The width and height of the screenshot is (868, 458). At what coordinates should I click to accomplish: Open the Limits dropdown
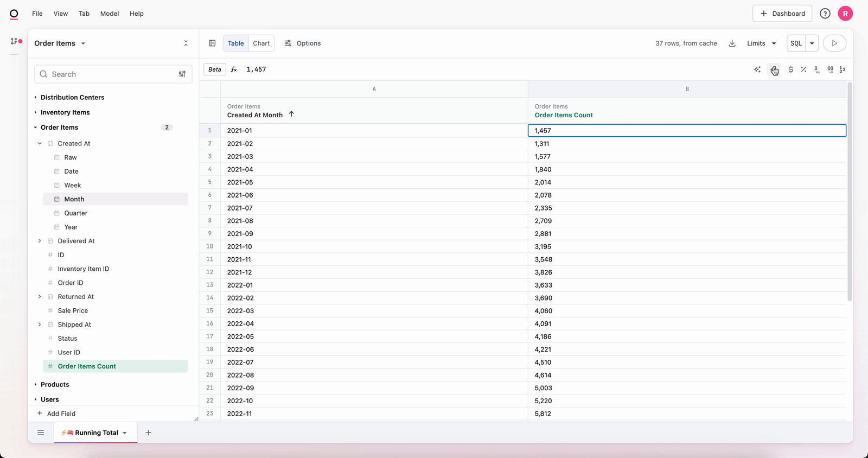[x=761, y=43]
